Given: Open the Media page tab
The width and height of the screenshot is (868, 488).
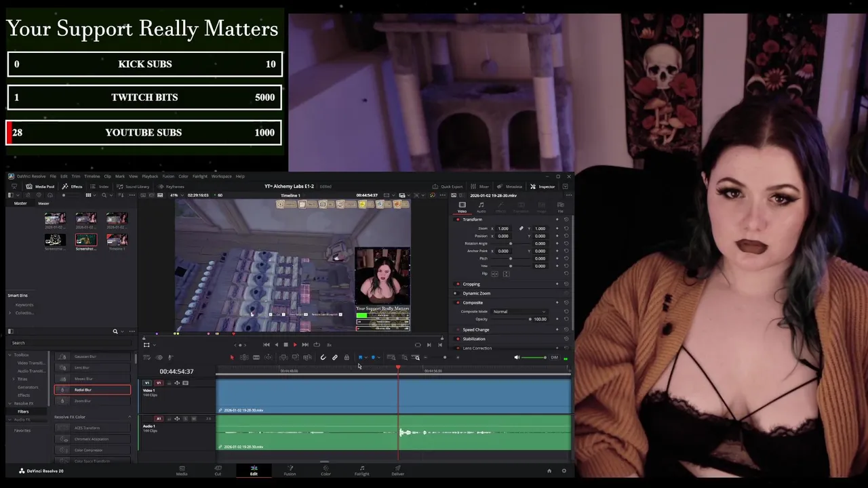Looking at the screenshot, I should point(182,470).
